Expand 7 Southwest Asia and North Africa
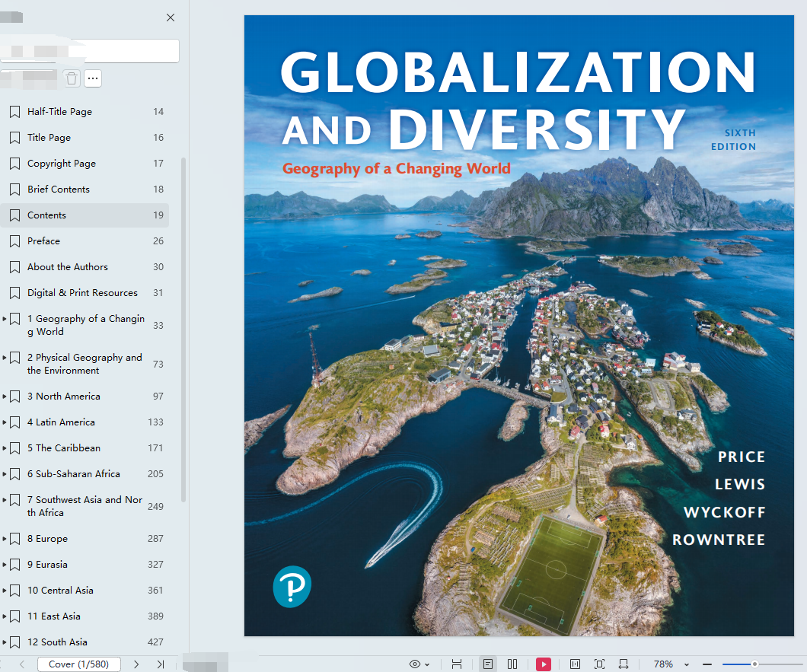The width and height of the screenshot is (807, 672). [x=4, y=500]
